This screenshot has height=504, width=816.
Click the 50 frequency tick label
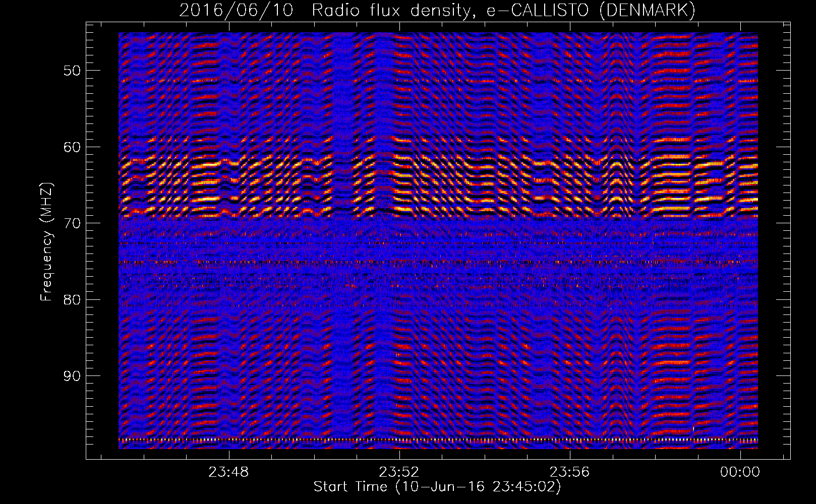click(72, 71)
